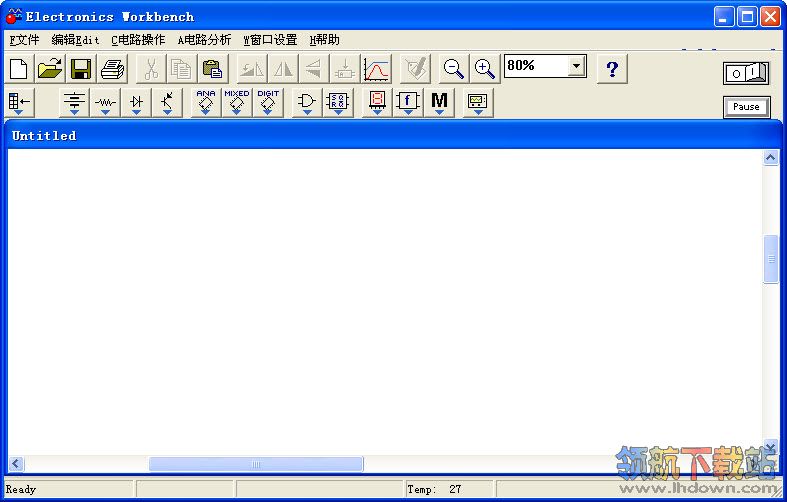This screenshot has width=787, height=502.
Task: Click the Untitled window title bar
Action: click(393, 136)
